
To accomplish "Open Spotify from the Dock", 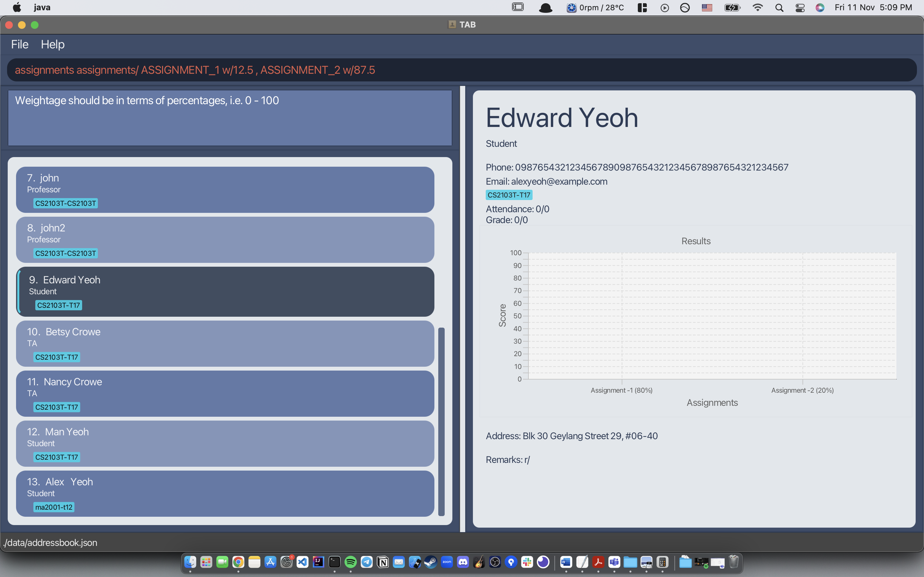I will click(x=350, y=562).
